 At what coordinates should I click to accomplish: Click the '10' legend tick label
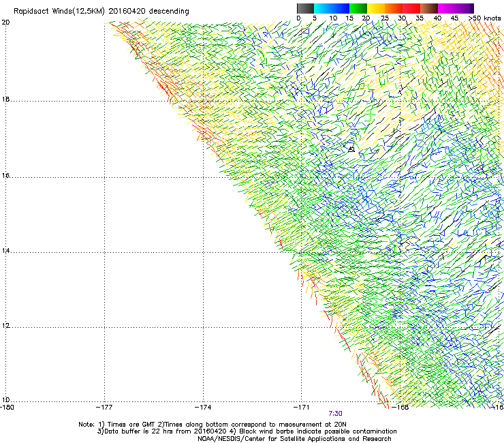(x=333, y=18)
